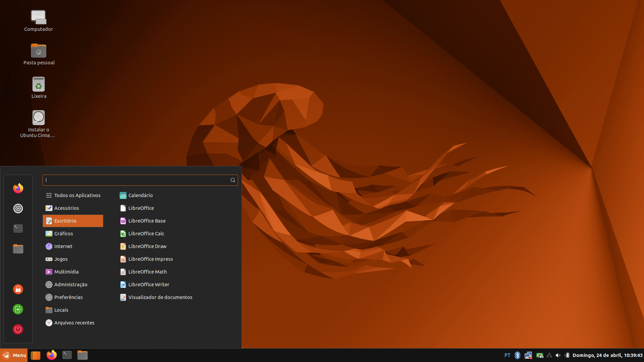Launch Firefox from the bottom panel

coord(52,355)
